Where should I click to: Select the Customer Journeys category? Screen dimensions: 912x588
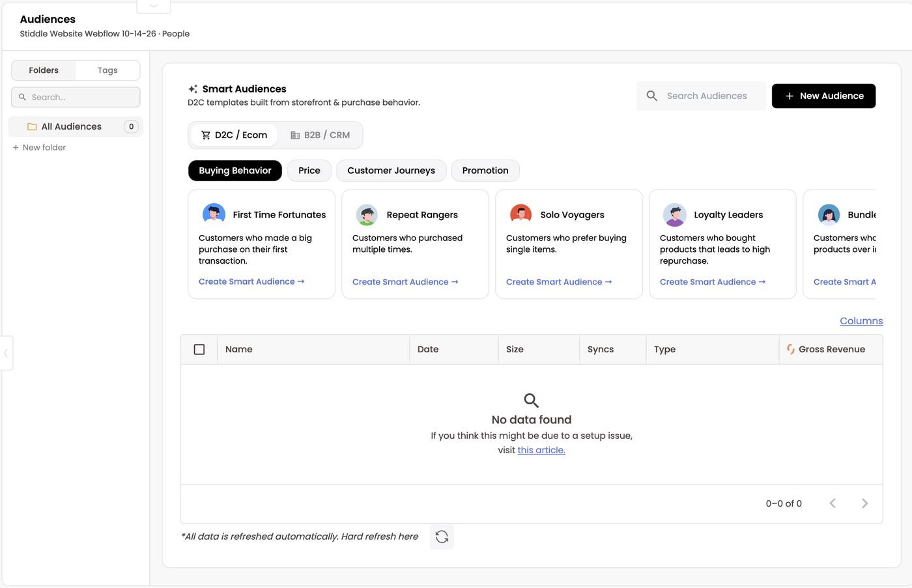pos(391,171)
